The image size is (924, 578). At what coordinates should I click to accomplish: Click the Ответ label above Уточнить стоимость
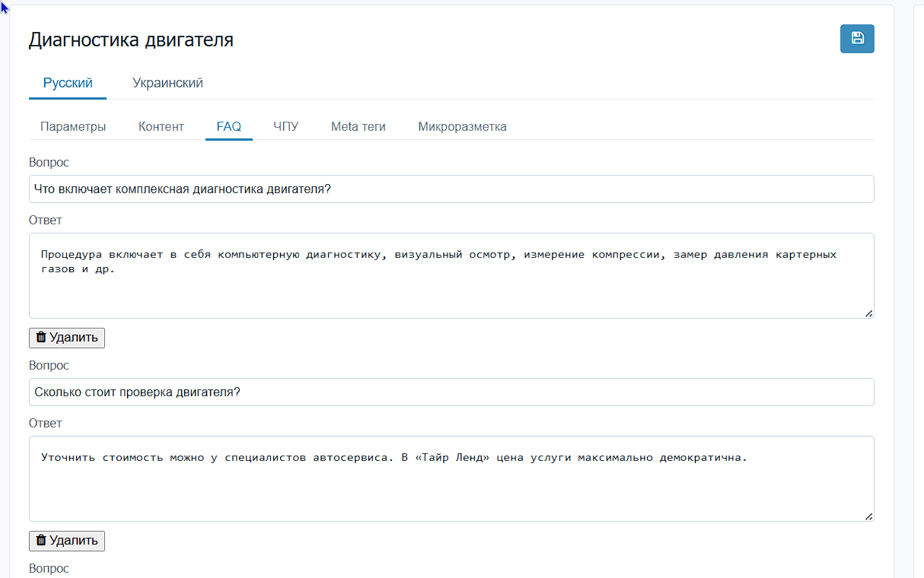click(46, 424)
